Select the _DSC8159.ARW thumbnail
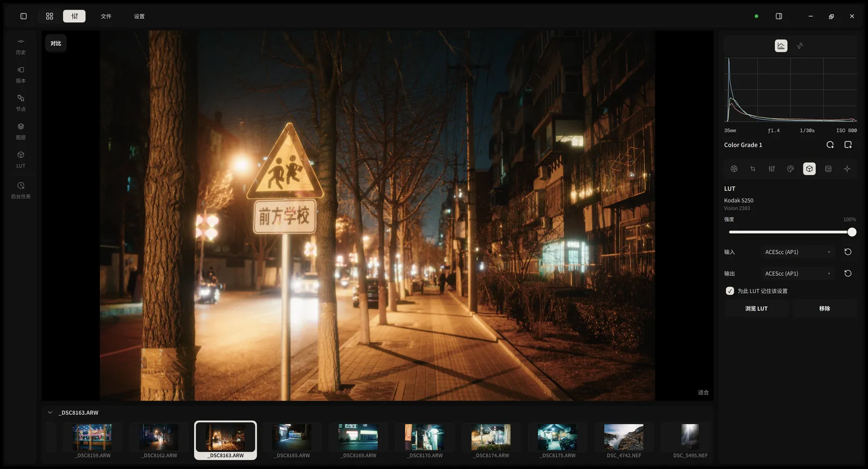 pos(93,441)
